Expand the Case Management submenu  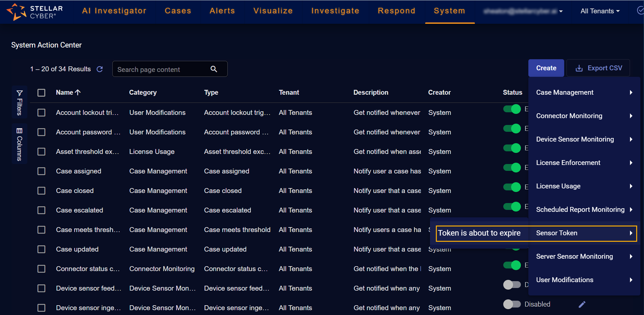[x=584, y=92]
